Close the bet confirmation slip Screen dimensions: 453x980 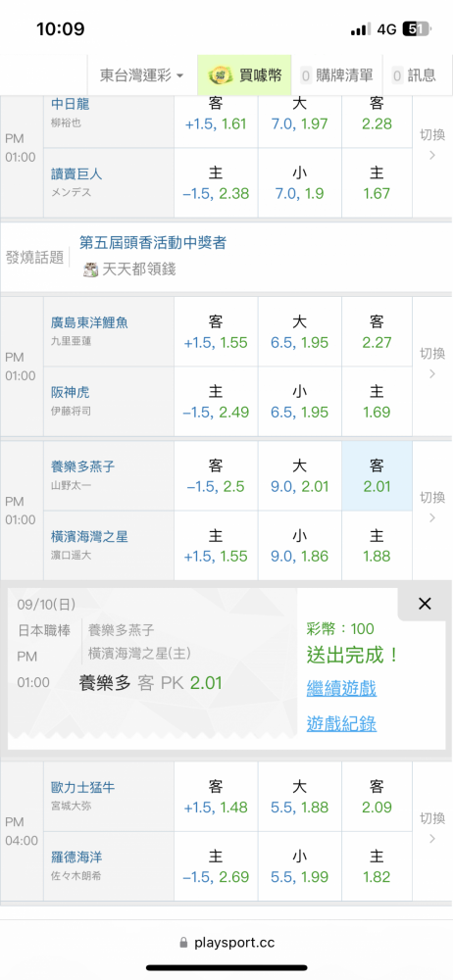(x=425, y=603)
